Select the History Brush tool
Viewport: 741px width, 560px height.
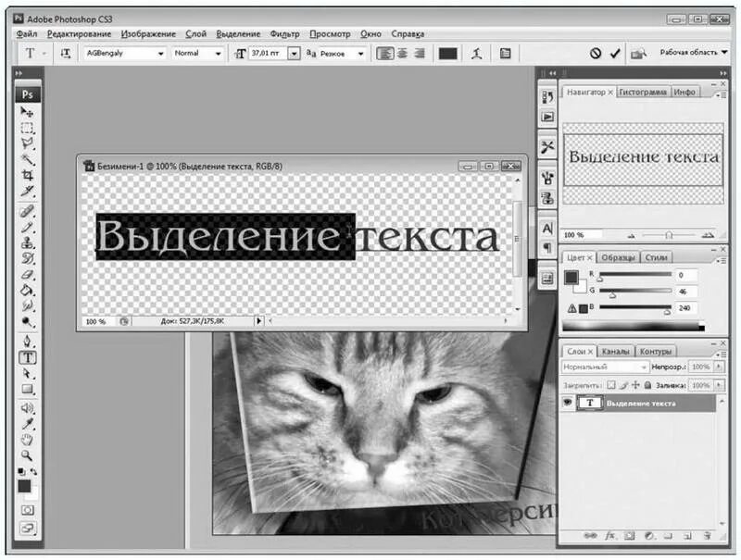(27, 259)
